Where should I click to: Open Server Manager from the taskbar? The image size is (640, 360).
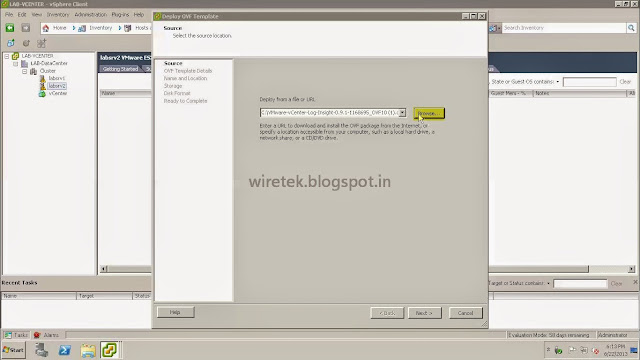pos(41,350)
